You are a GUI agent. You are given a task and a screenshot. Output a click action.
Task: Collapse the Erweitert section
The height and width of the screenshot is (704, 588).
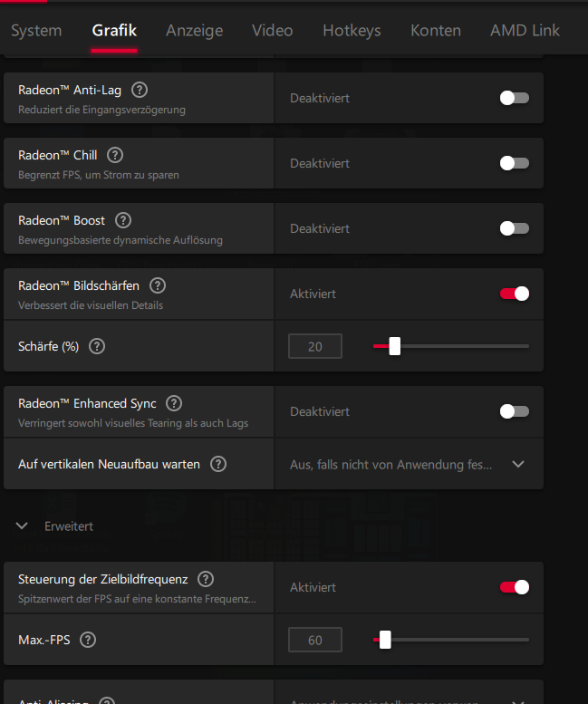[x=22, y=526]
